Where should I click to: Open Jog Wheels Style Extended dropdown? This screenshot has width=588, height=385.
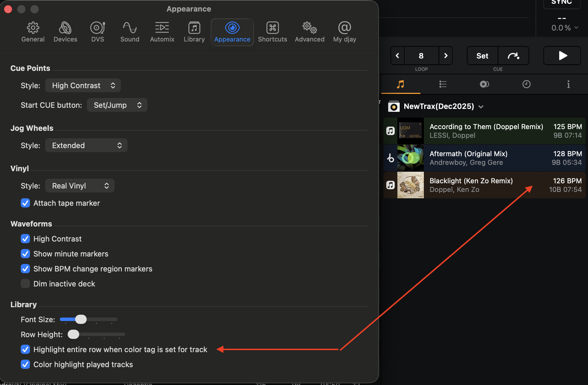(86, 146)
